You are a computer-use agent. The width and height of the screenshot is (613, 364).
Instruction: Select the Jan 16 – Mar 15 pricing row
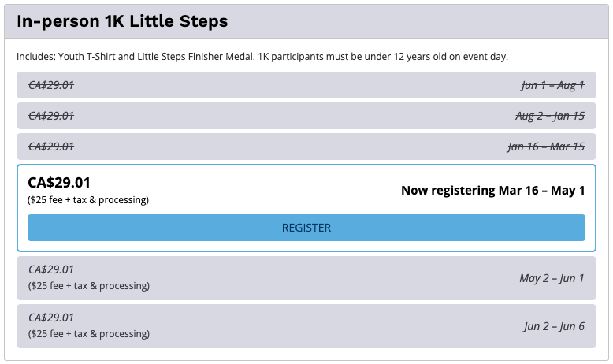306,147
